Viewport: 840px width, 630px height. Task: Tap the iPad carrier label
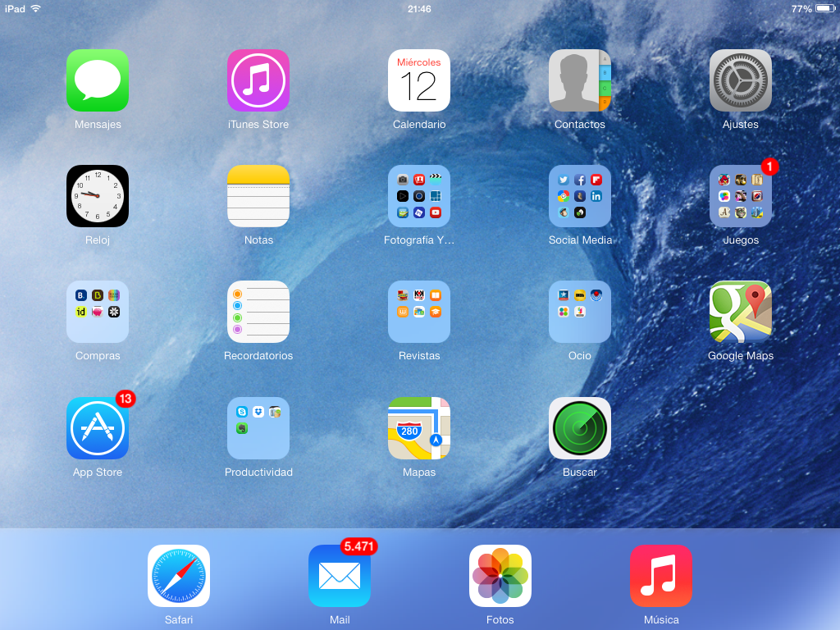(x=15, y=9)
